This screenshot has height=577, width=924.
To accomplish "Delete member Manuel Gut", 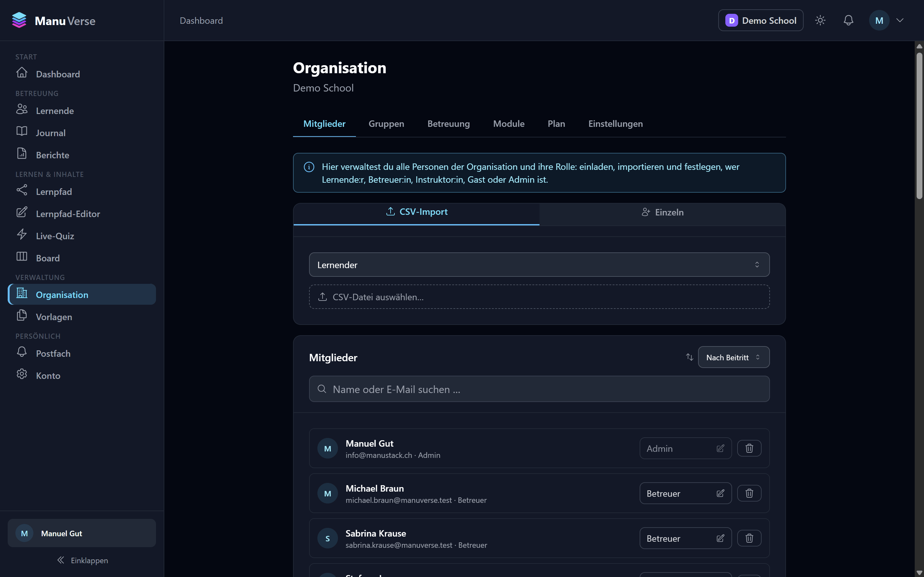I will (749, 448).
